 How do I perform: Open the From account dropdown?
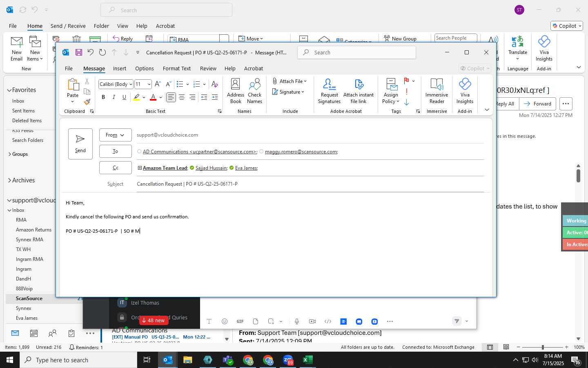[x=115, y=135]
